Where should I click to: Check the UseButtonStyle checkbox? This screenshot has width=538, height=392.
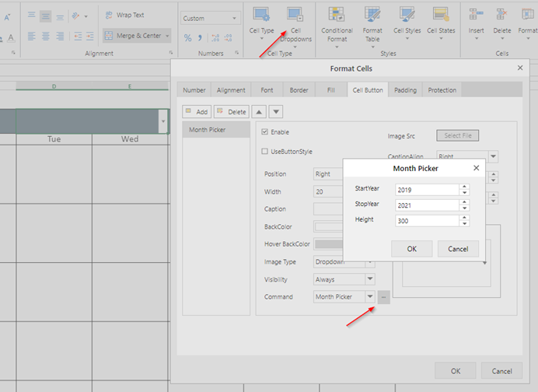264,152
